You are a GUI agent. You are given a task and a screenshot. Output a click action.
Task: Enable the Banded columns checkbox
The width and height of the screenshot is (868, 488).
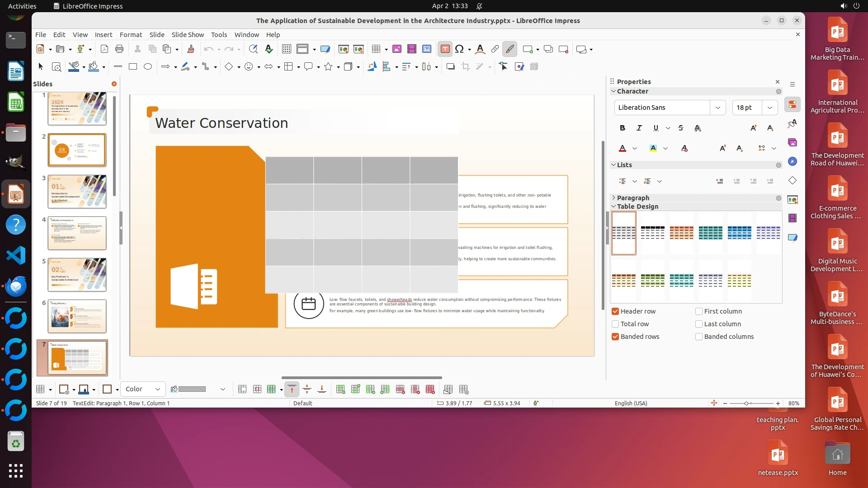point(699,337)
